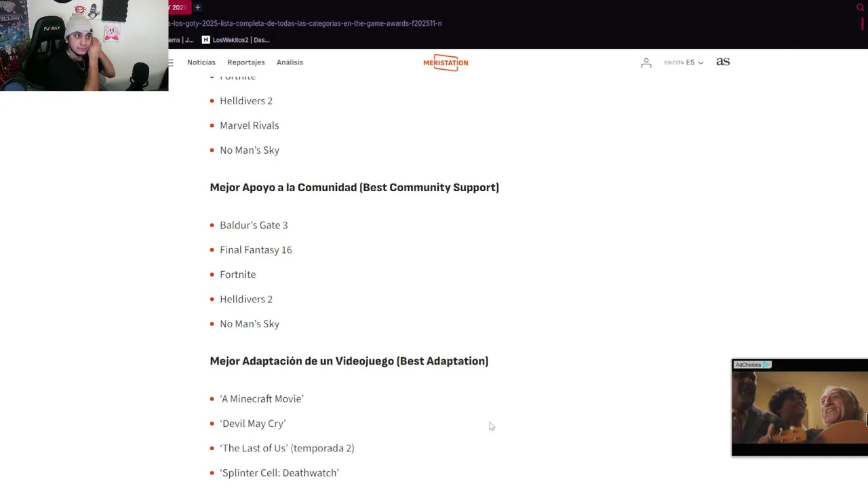Screen dimensions: 868x488
Task: Click the address bar URL text
Action: pyautogui.click(x=305, y=23)
